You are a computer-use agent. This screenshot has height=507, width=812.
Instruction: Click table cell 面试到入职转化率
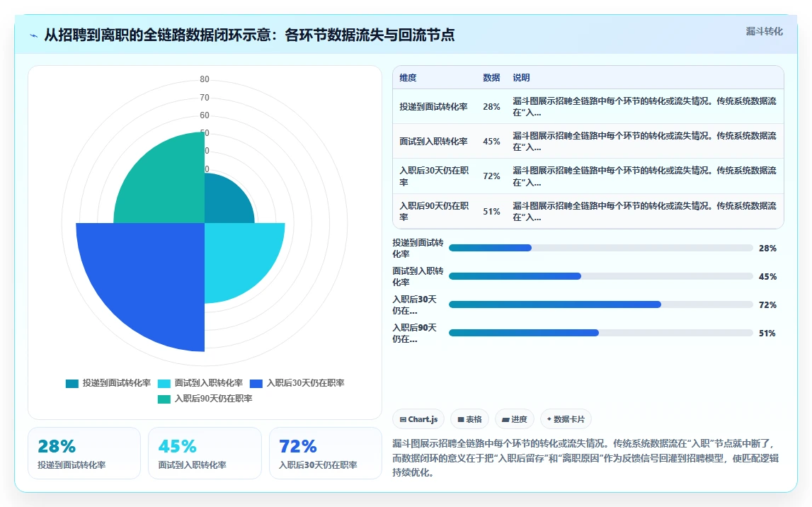pyautogui.click(x=433, y=142)
